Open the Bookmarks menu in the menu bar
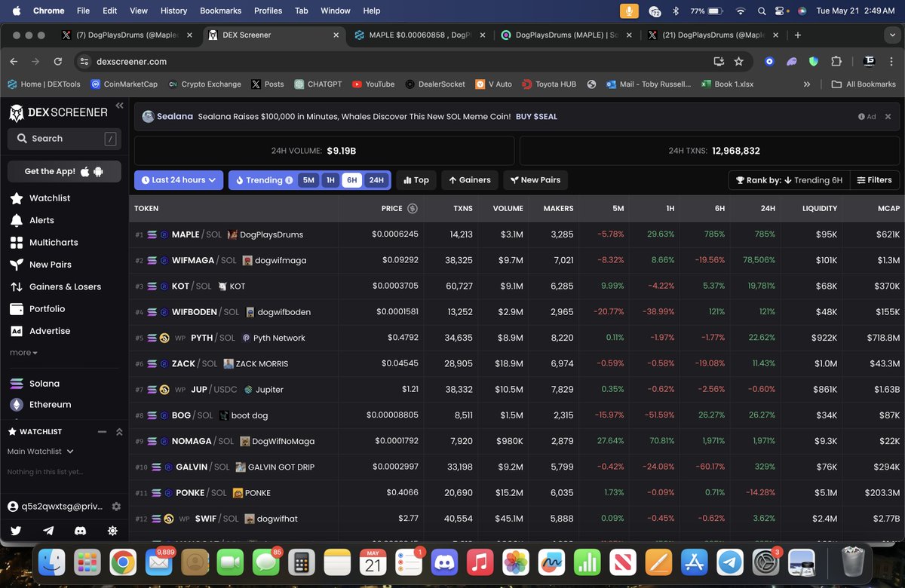The image size is (905, 588). pyautogui.click(x=220, y=11)
